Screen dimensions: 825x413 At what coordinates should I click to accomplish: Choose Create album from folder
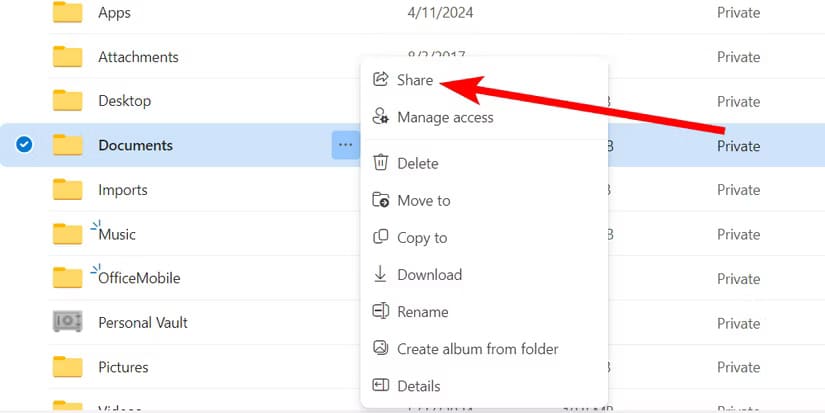tap(484, 349)
